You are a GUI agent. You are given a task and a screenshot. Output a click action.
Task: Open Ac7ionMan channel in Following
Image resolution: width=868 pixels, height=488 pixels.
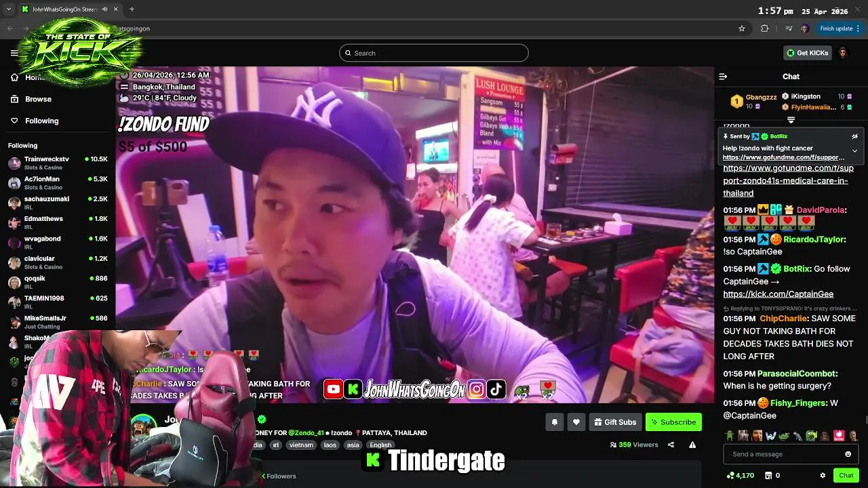pos(58,183)
